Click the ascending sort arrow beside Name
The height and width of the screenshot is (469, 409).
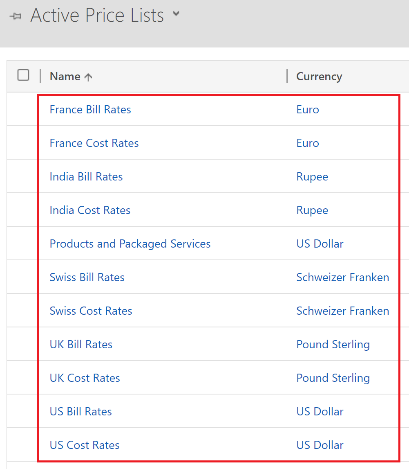pos(88,77)
